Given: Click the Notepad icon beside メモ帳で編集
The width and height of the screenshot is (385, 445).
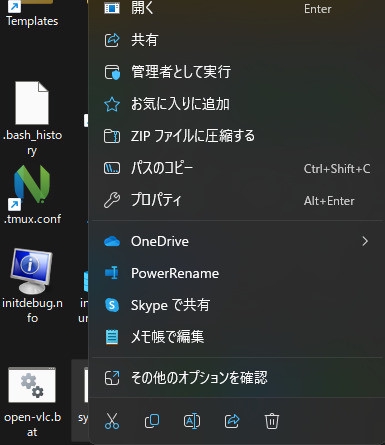Looking at the screenshot, I should (112, 337).
